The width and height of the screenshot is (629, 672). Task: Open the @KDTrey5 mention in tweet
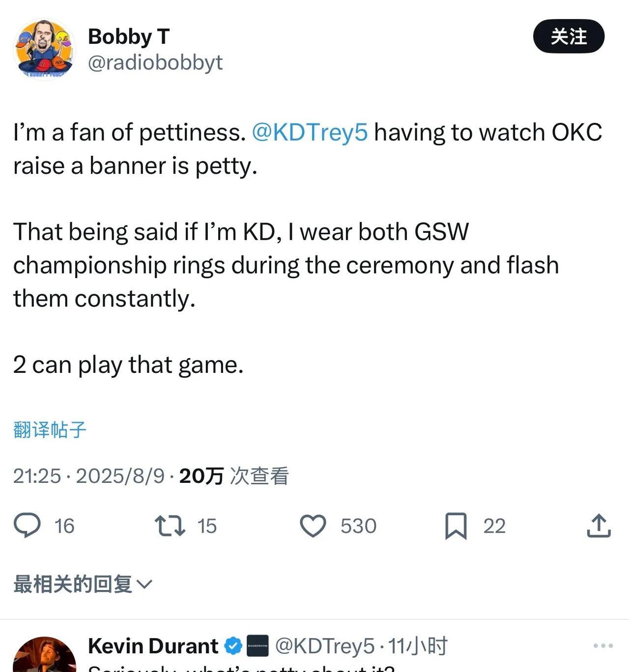tap(310, 132)
